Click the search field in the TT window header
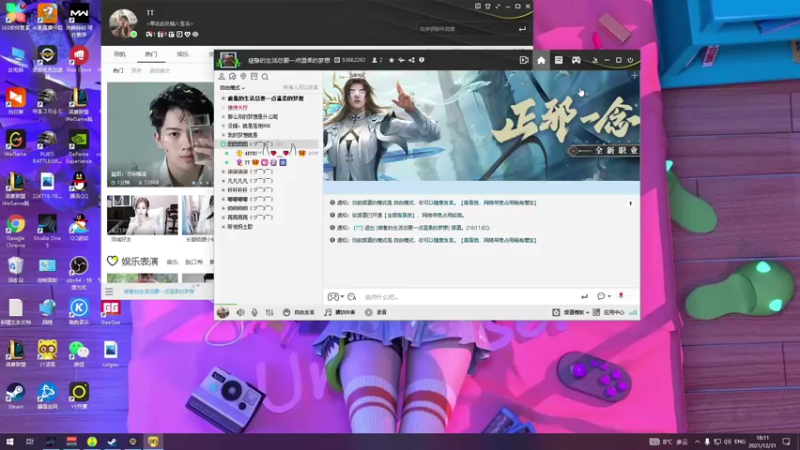The width and height of the screenshot is (800, 450). point(467,29)
